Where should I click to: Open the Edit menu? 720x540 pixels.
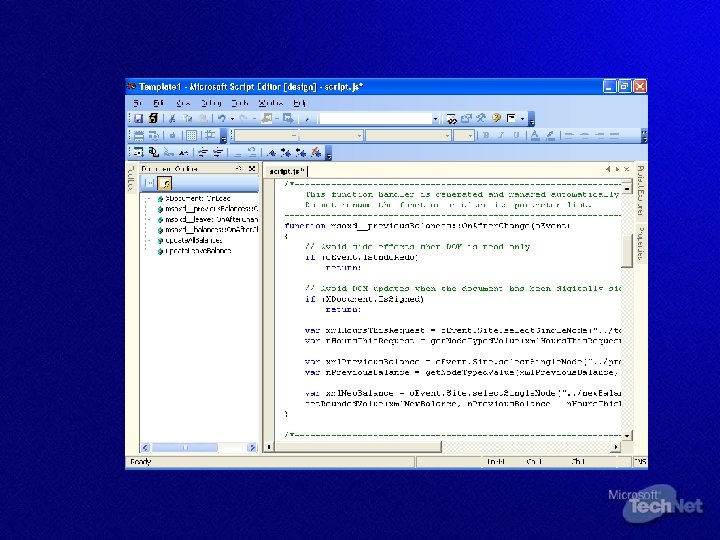point(158,103)
